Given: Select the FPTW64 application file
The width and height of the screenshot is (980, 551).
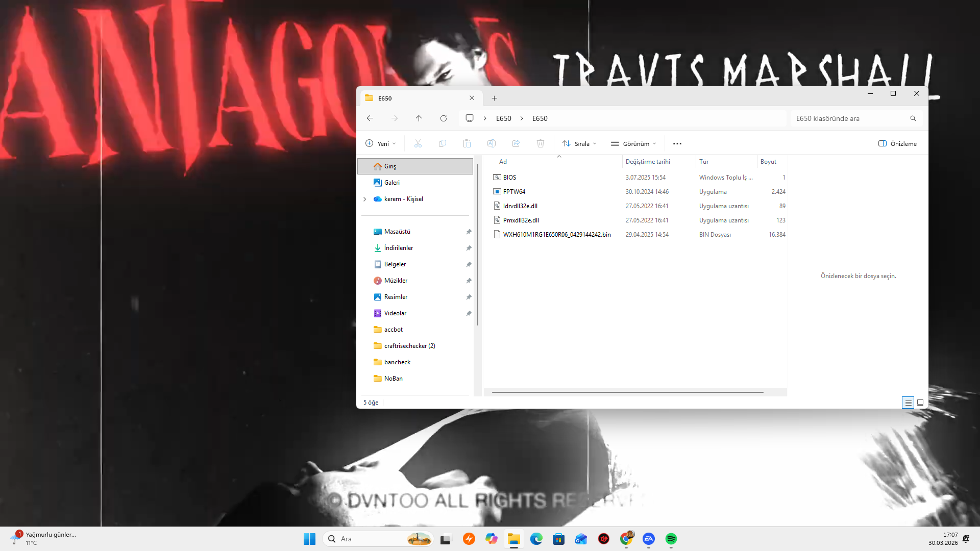Looking at the screenshot, I should click(638, 192).
